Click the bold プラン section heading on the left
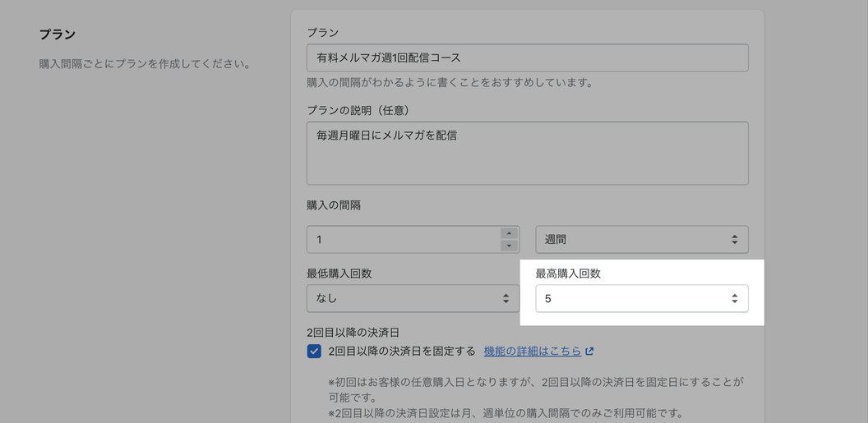 click(58, 34)
